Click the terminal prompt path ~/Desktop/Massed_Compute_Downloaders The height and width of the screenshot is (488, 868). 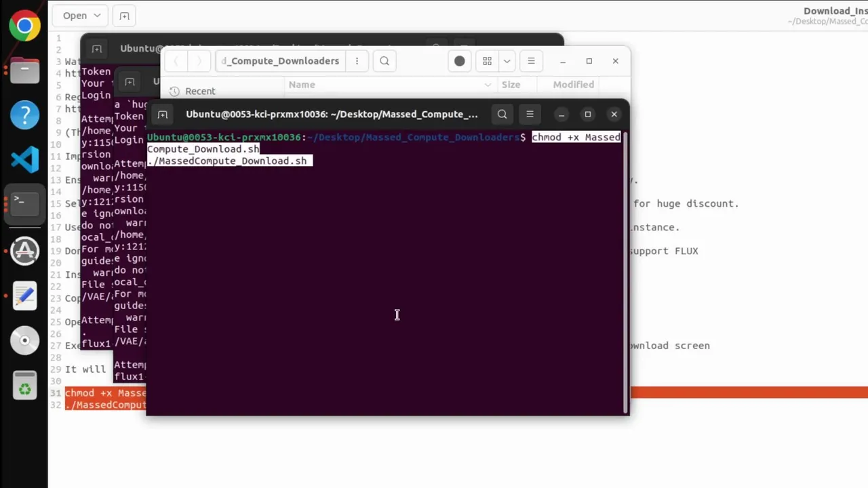tap(413, 138)
